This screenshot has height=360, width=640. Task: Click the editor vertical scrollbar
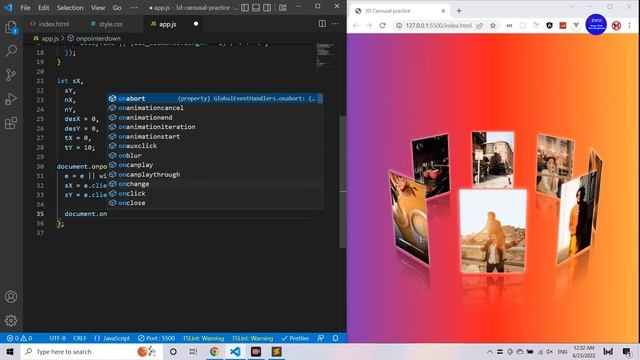(x=343, y=182)
